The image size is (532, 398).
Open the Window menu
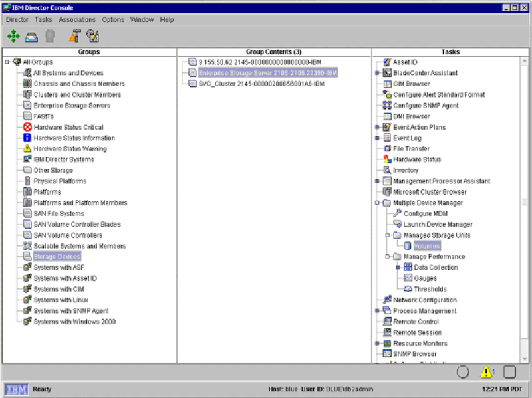point(142,20)
